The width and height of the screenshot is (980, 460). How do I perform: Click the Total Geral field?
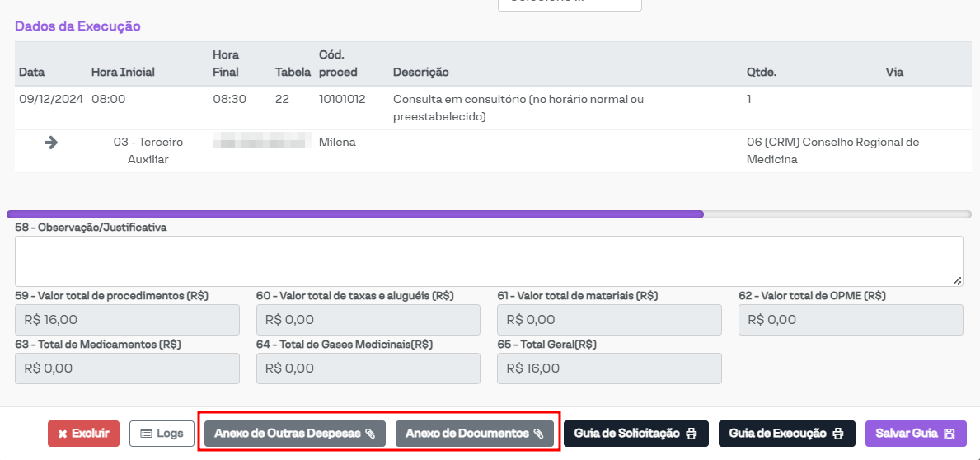point(609,368)
